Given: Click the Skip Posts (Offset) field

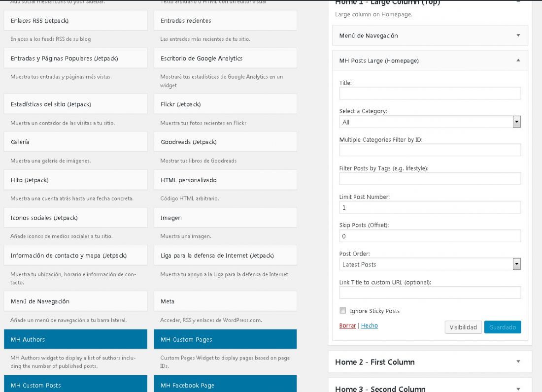Looking at the screenshot, I should point(430,236).
